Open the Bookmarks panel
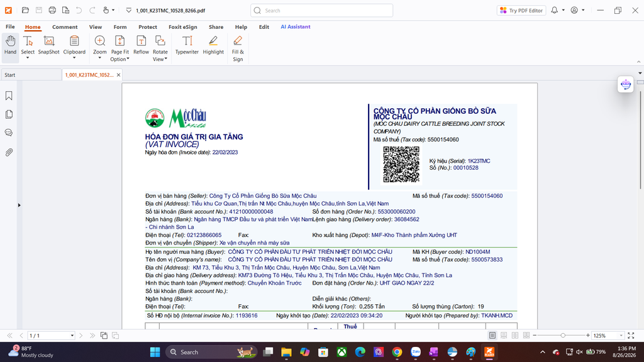644x362 pixels. (9, 96)
